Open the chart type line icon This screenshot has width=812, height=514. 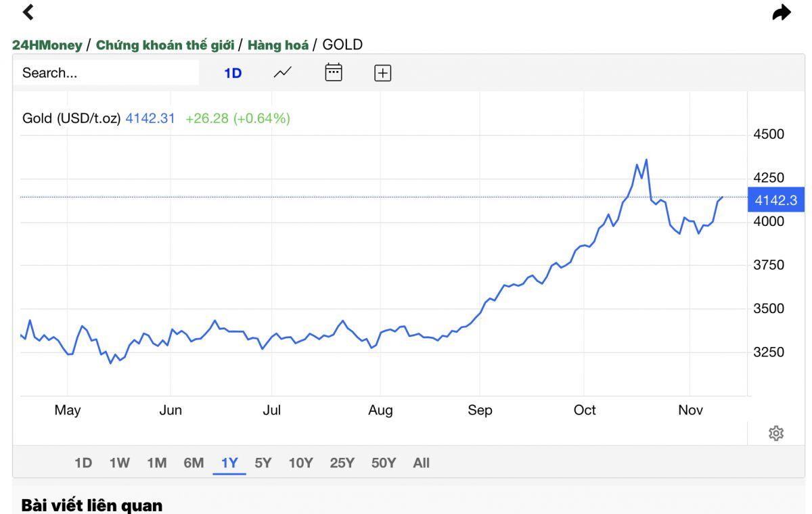[283, 72]
